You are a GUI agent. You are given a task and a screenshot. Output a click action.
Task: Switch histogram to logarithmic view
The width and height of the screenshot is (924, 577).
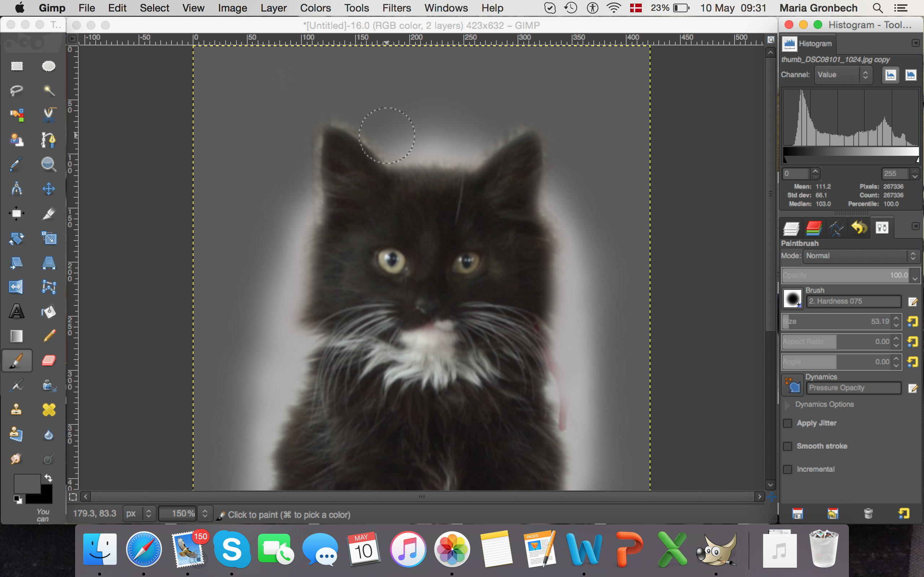pos(911,75)
